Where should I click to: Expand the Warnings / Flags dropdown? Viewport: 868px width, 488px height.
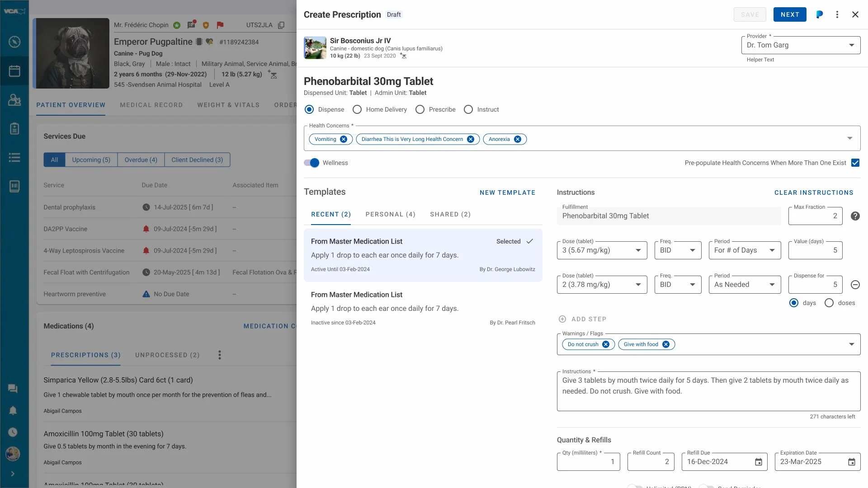pyautogui.click(x=851, y=344)
